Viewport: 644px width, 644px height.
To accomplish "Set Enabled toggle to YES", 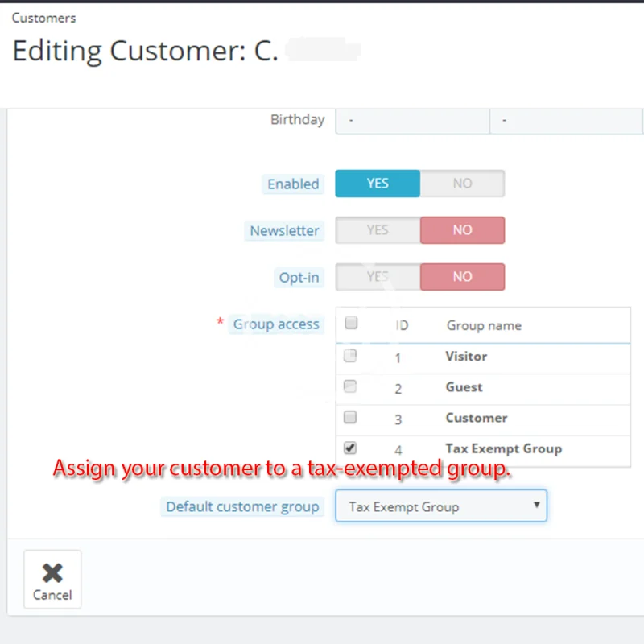I will point(378,184).
